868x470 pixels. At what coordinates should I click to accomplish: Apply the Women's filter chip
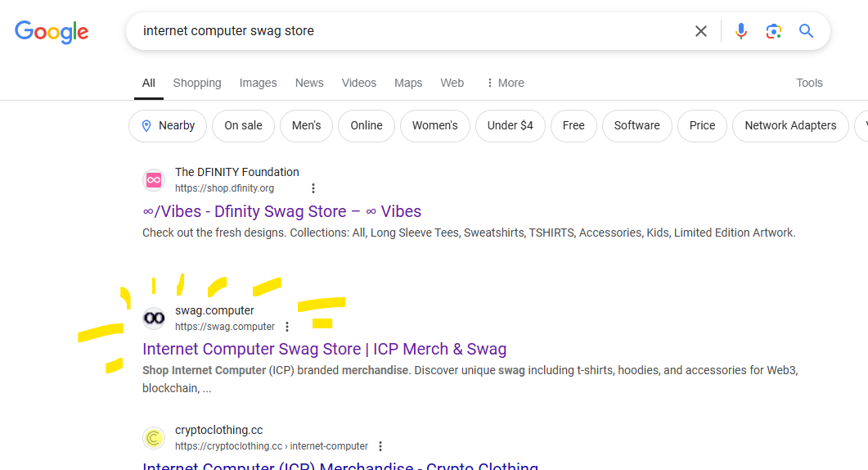(434, 126)
